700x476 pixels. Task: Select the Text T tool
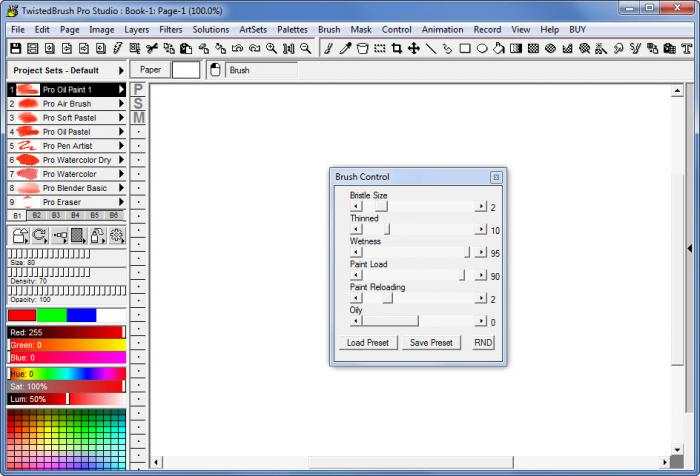point(687,48)
